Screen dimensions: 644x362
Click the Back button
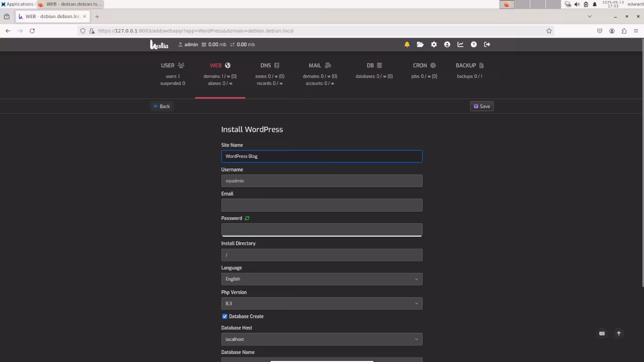point(162,106)
